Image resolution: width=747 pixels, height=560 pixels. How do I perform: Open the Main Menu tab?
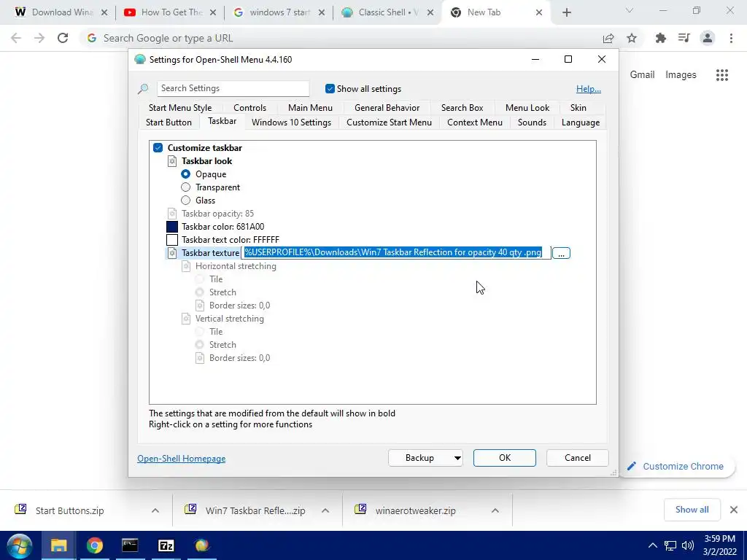310,108
